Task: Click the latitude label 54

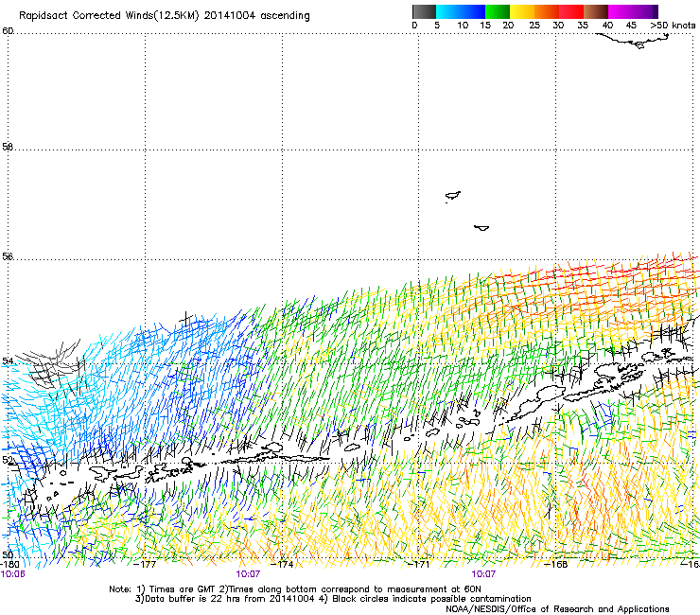Action: pyautogui.click(x=8, y=360)
